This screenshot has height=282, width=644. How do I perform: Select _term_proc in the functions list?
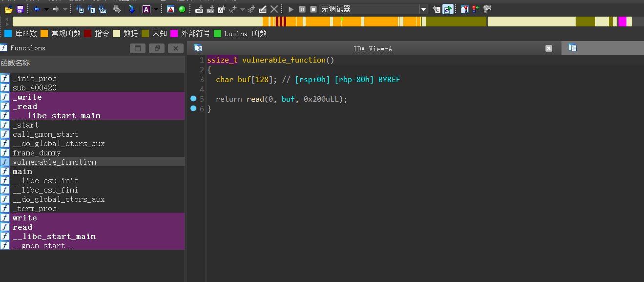(92, 209)
